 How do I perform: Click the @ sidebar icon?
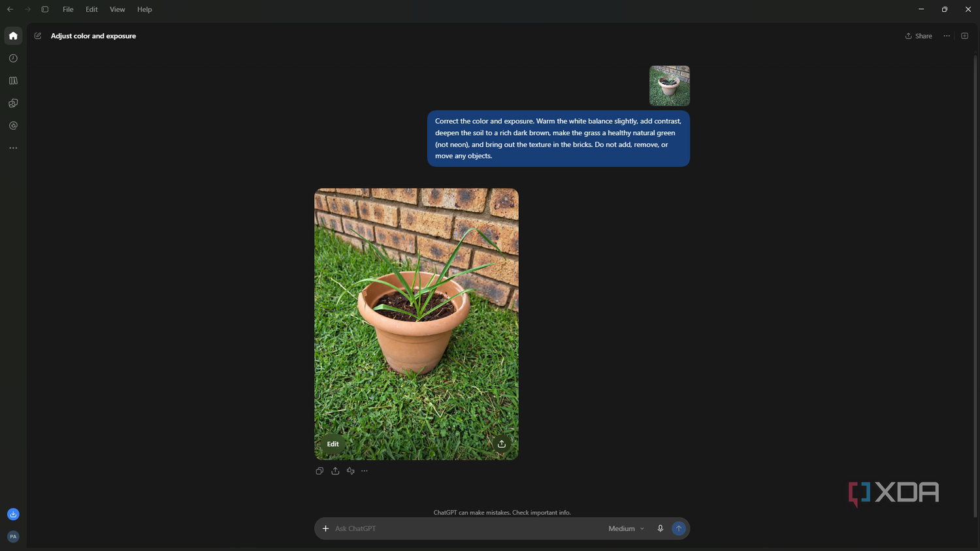[13, 125]
